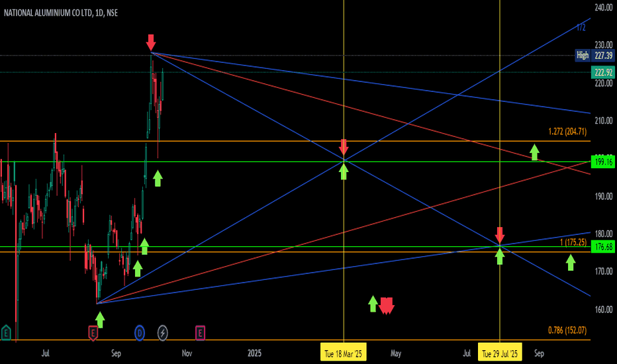Click the Tue 29 Jul '25 date marker
The width and height of the screenshot is (617, 364).
pyautogui.click(x=500, y=353)
